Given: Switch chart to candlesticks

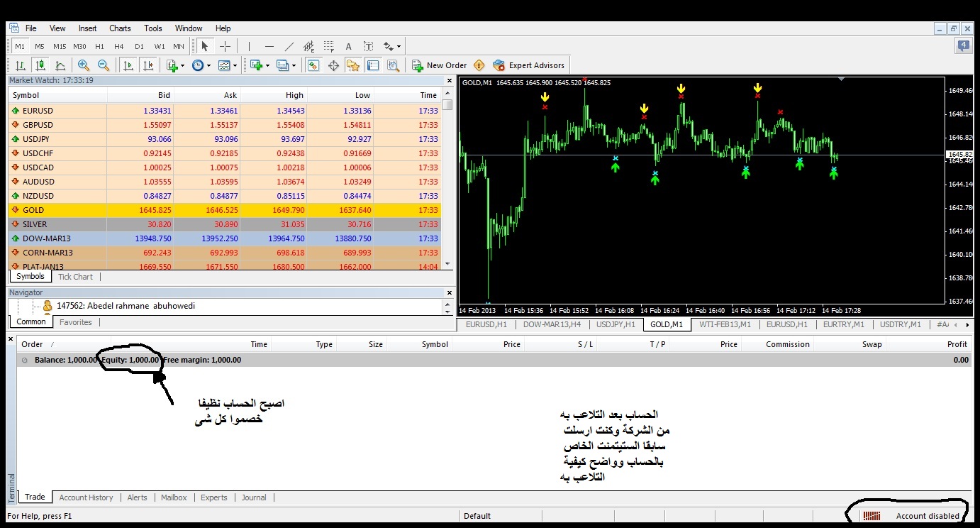Looking at the screenshot, I should coord(40,65).
